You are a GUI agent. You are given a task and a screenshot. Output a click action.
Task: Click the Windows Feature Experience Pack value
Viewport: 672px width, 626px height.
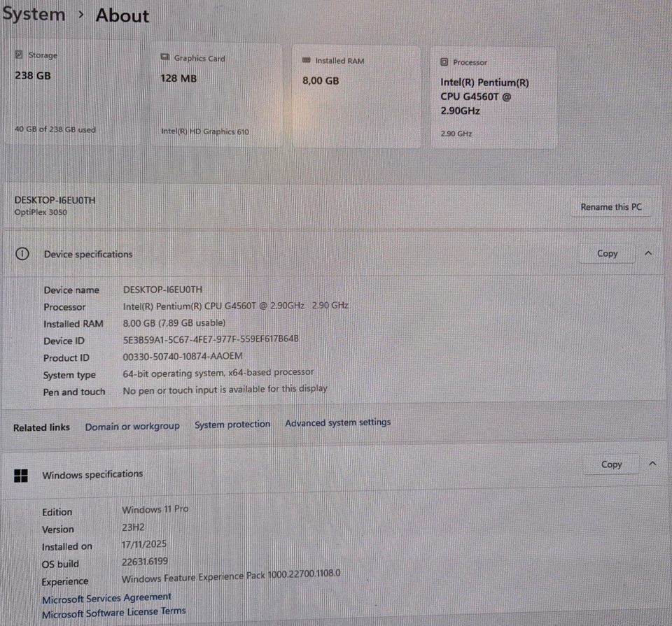[x=231, y=576]
